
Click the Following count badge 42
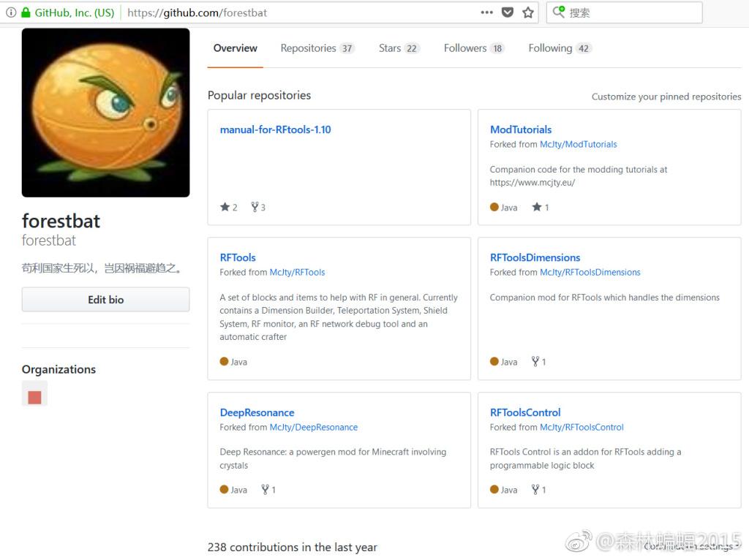click(x=583, y=48)
